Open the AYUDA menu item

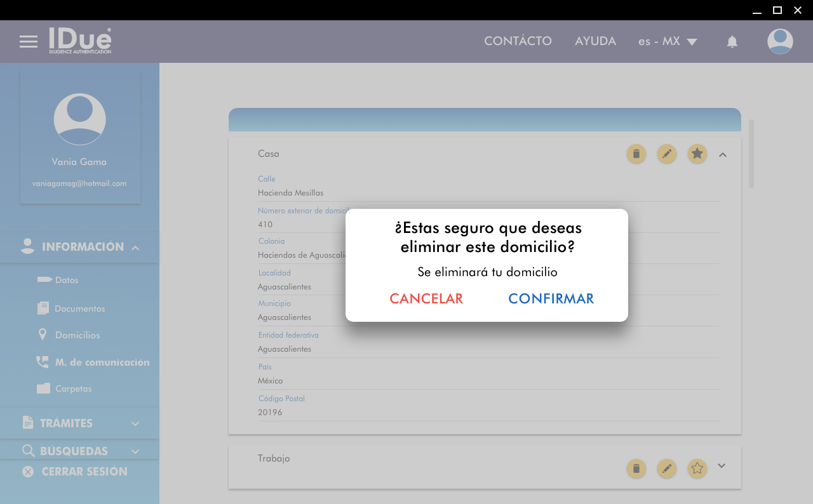[x=595, y=41]
